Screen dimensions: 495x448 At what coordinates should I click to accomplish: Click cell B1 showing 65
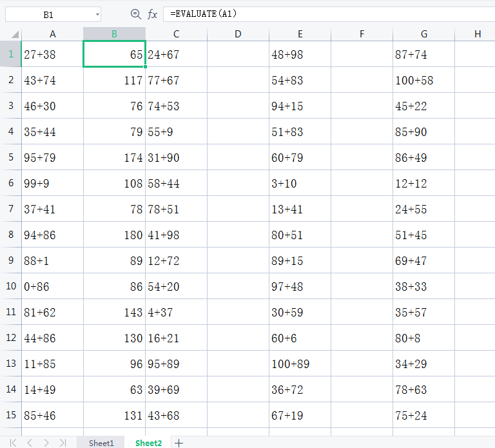coord(114,54)
